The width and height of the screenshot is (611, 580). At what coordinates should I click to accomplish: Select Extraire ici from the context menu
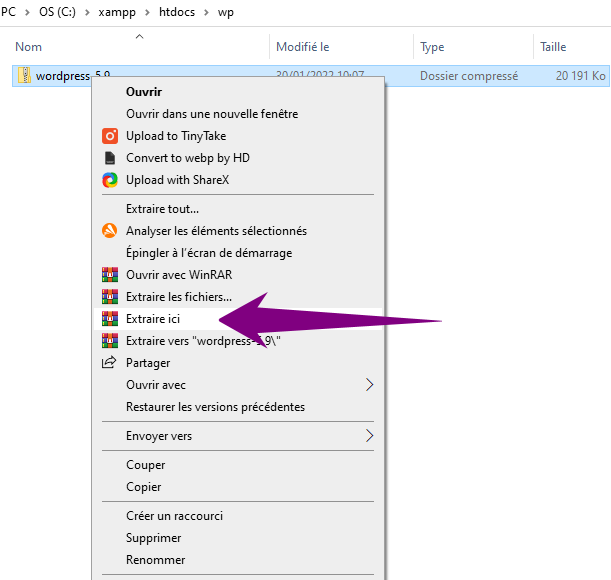point(153,319)
